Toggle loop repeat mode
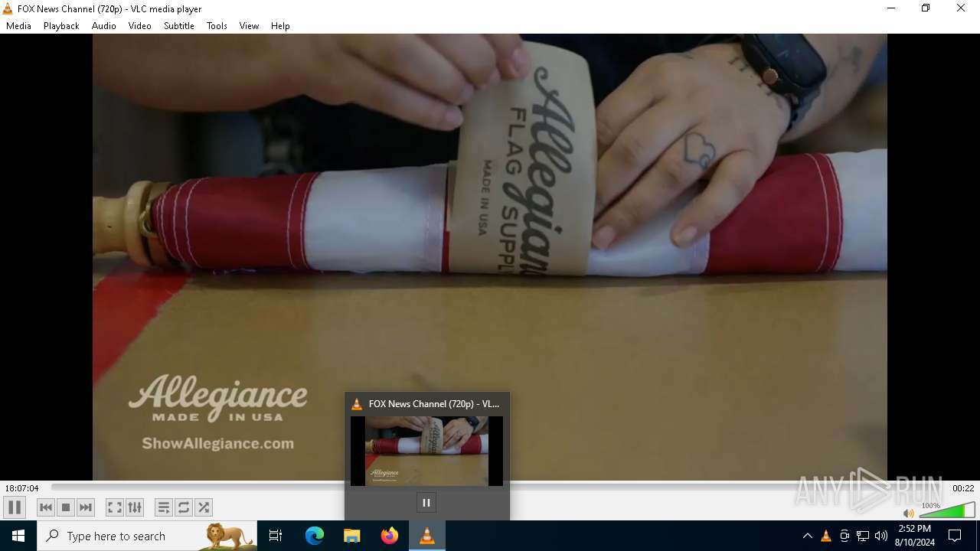This screenshot has height=551, width=980. [183, 507]
